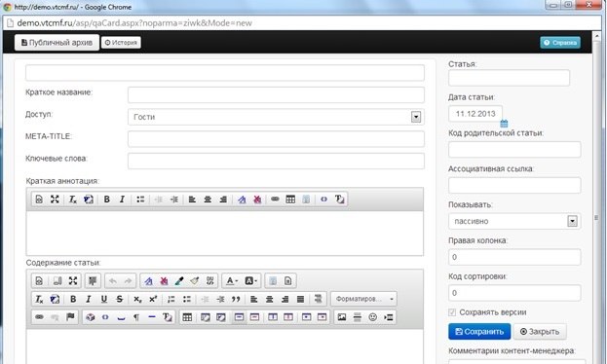Click the Дата статьи field with 11.12.2013
Screen dimensions: 607x364
tap(475, 114)
